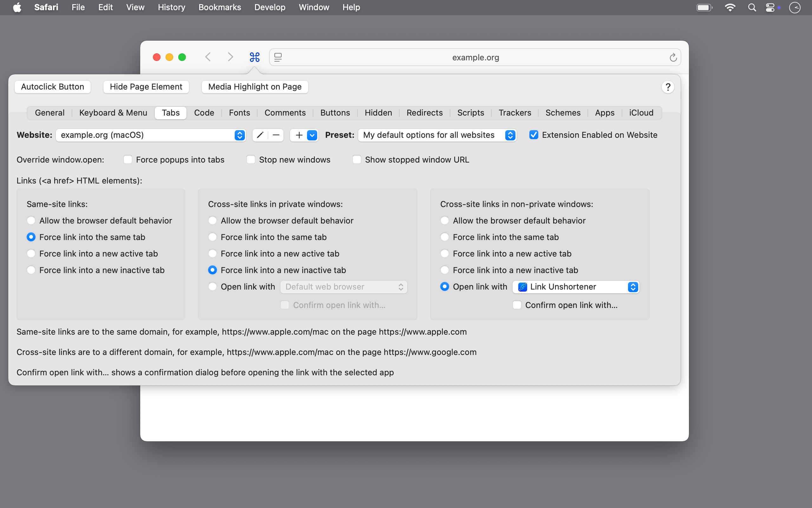Switch to the Fonts tab
This screenshot has width=812, height=508.
(x=239, y=113)
